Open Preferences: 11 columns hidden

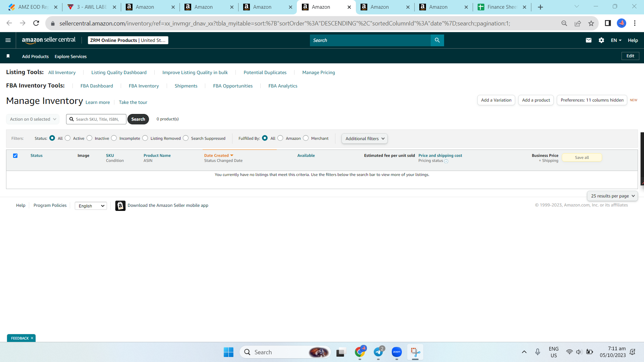(x=592, y=100)
